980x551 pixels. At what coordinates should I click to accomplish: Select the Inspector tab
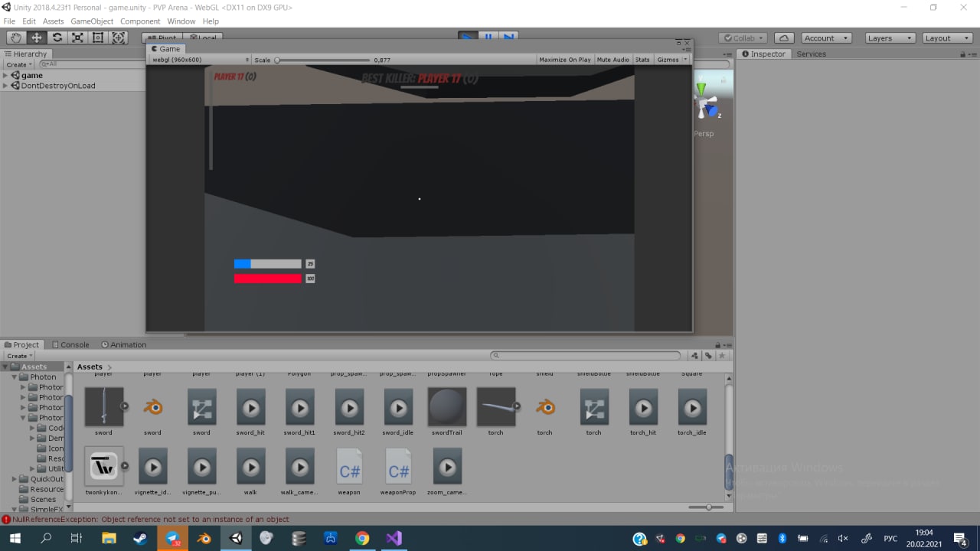pyautogui.click(x=763, y=54)
